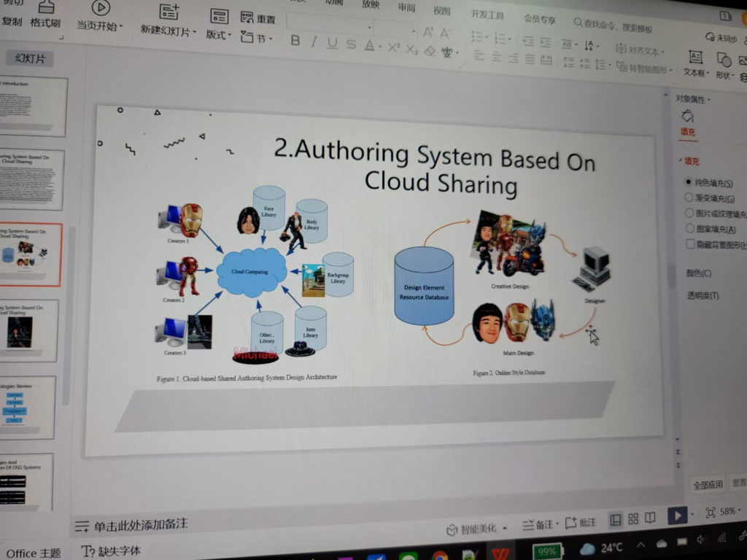Open the Developer Tools (开发工具) tab
The height and width of the screenshot is (560, 747).
[487, 15]
